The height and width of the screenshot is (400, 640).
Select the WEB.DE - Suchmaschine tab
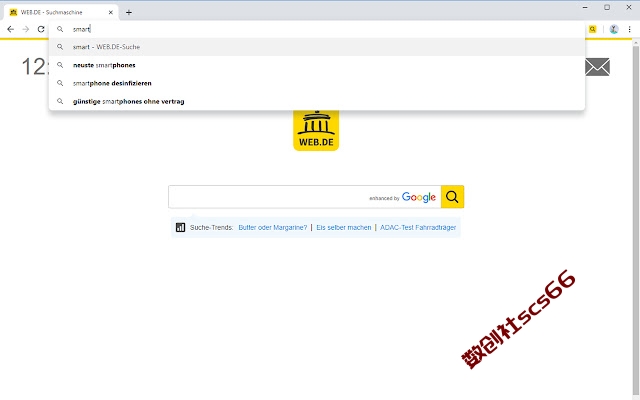click(x=61, y=12)
